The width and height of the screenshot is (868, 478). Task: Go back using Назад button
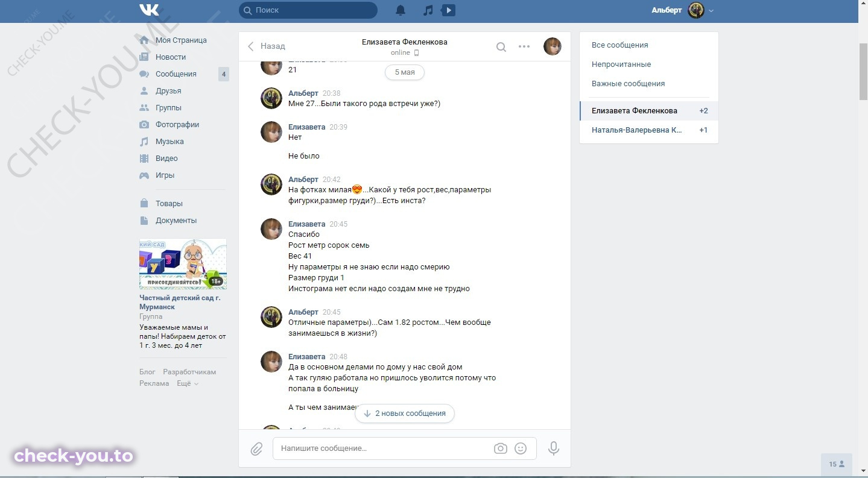(266, 46)
